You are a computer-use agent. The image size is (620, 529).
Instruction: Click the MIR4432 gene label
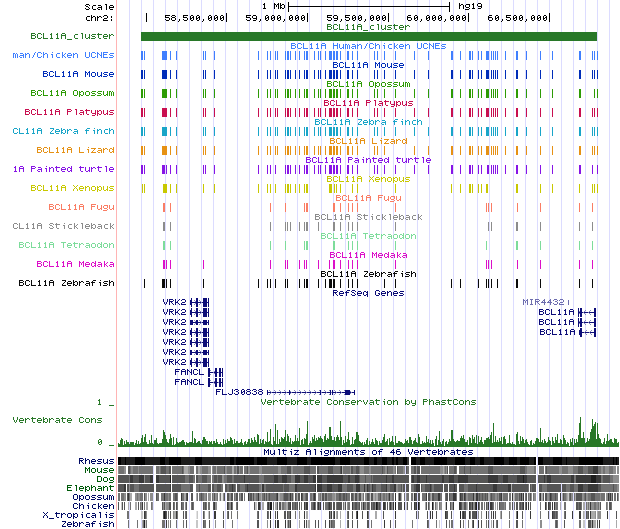545,301
